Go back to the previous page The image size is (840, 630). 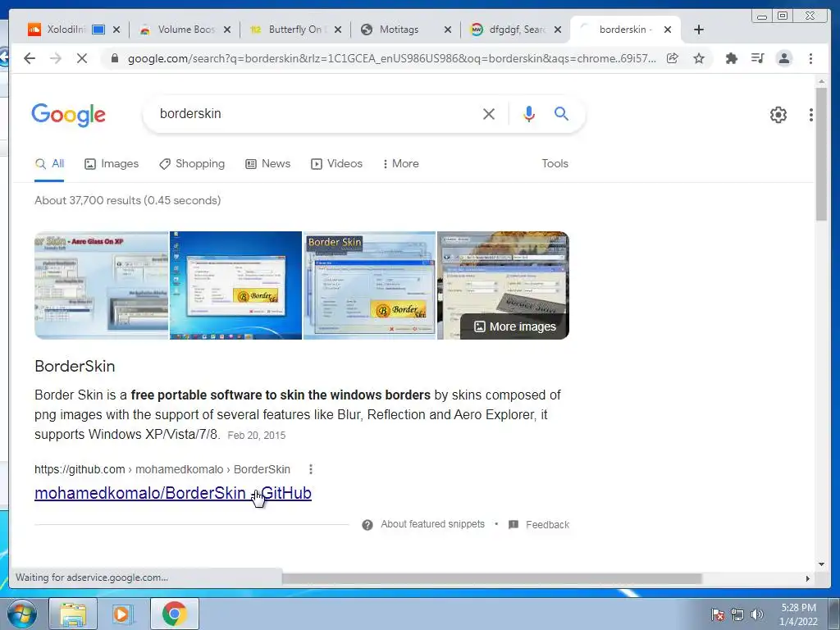30,58
